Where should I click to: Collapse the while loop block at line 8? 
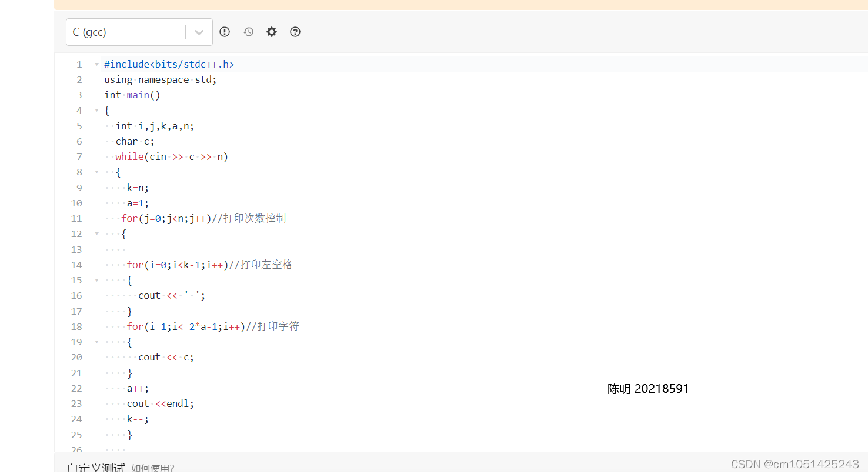[x=96, y=172]
